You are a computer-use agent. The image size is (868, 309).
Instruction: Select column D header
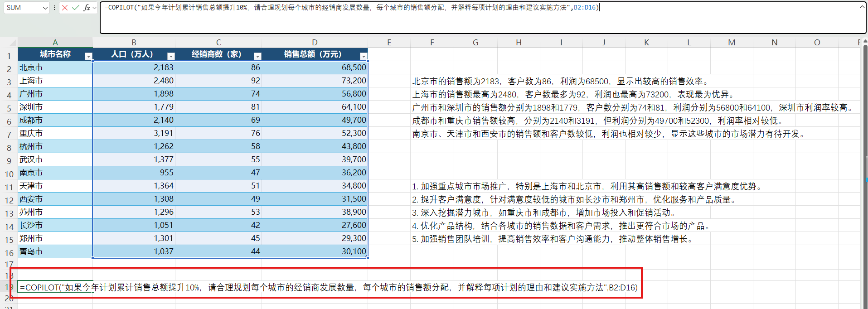(315, 43)
